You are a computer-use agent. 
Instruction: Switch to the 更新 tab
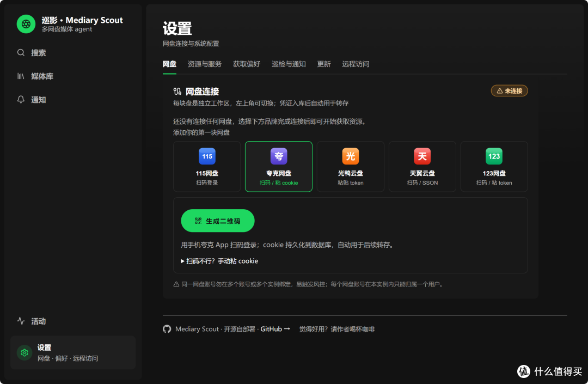click(323, 64)
